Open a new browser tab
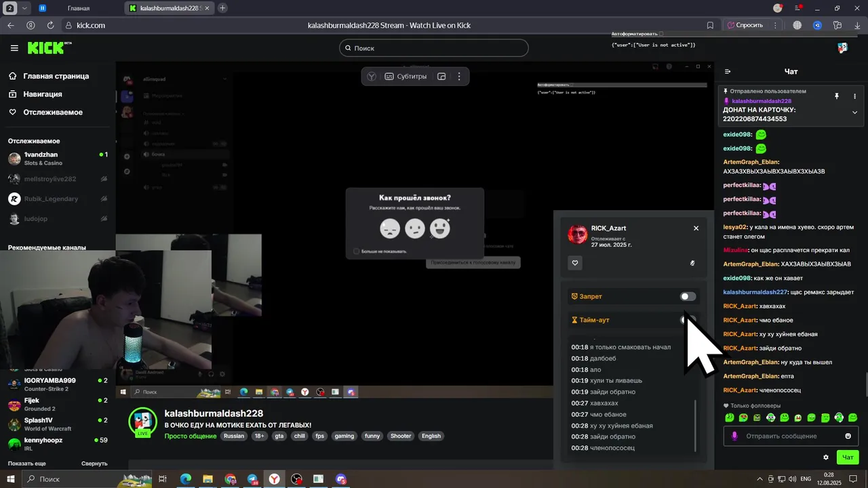The image size is (868, 488). [x=222, y=8]
